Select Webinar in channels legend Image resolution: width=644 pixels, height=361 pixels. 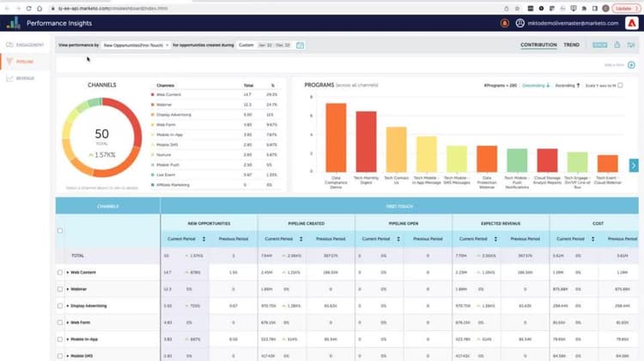tap(164, 105)
